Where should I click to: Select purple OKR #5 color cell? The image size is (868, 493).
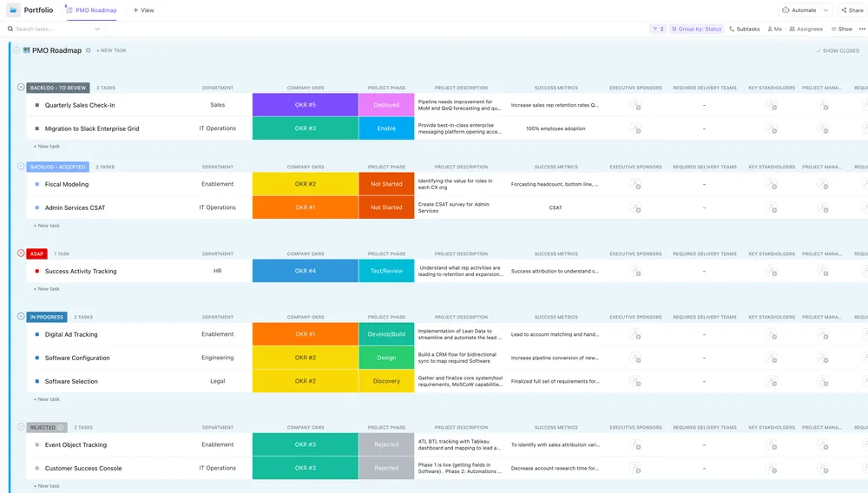[306, 104]
